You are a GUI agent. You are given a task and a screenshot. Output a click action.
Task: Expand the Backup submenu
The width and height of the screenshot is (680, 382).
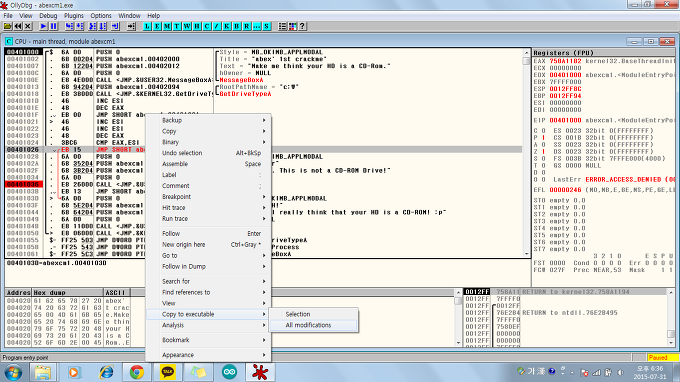[x=209, y=120]
